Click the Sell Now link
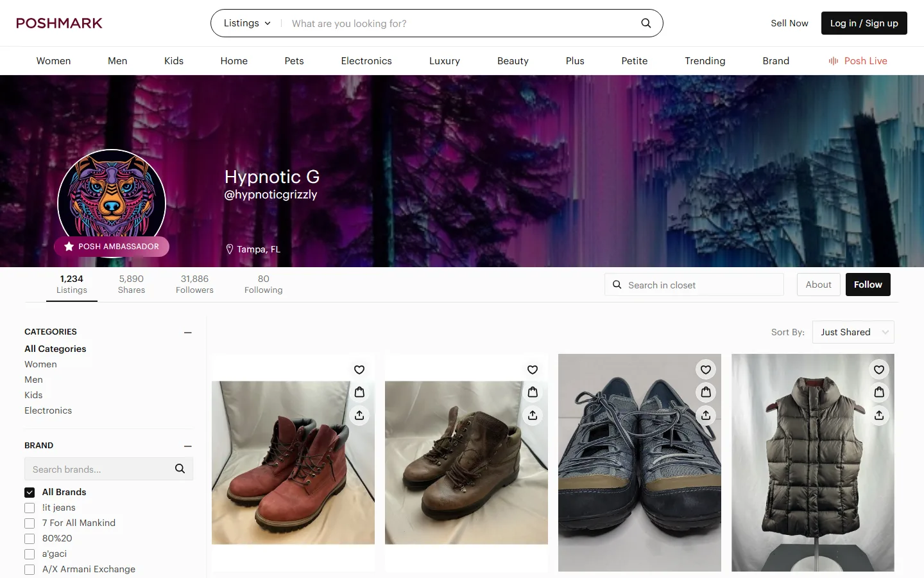This screenshot has height=578, width=924. pos(789,23)
